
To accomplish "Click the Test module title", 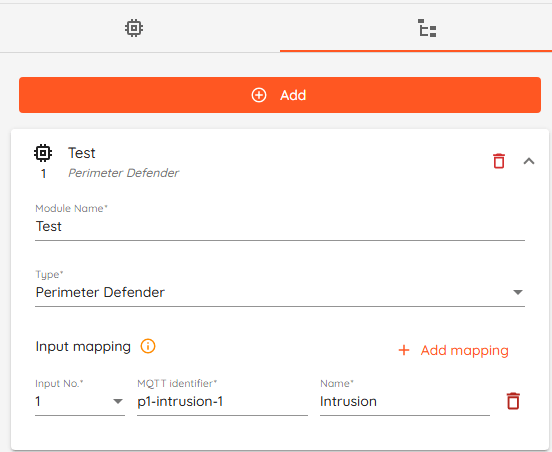I will pos(82,153).
